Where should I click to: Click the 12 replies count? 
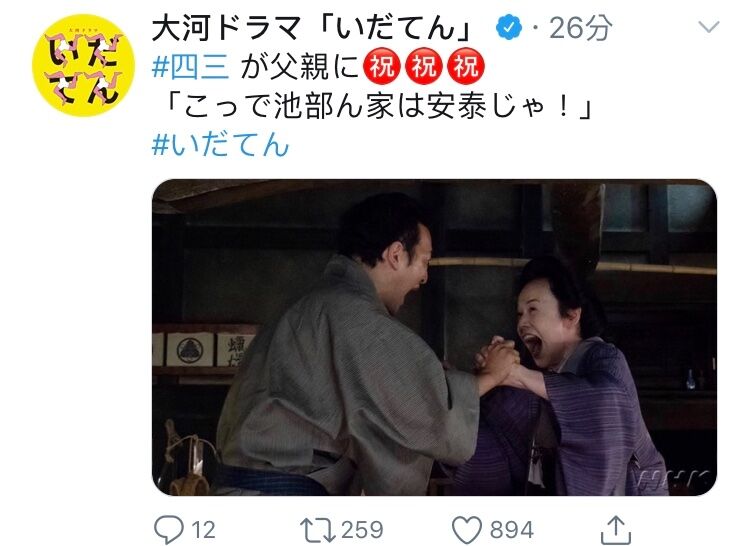(x=203, y=530)
